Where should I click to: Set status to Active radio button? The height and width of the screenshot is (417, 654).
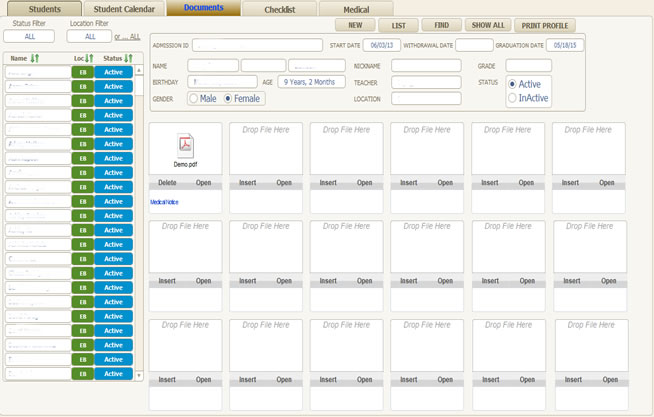512,84
